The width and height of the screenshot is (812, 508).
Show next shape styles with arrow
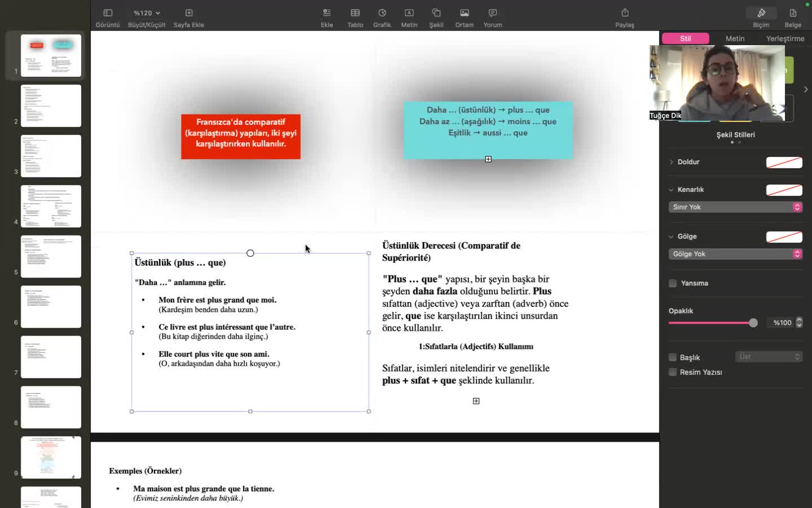(806, 89)
